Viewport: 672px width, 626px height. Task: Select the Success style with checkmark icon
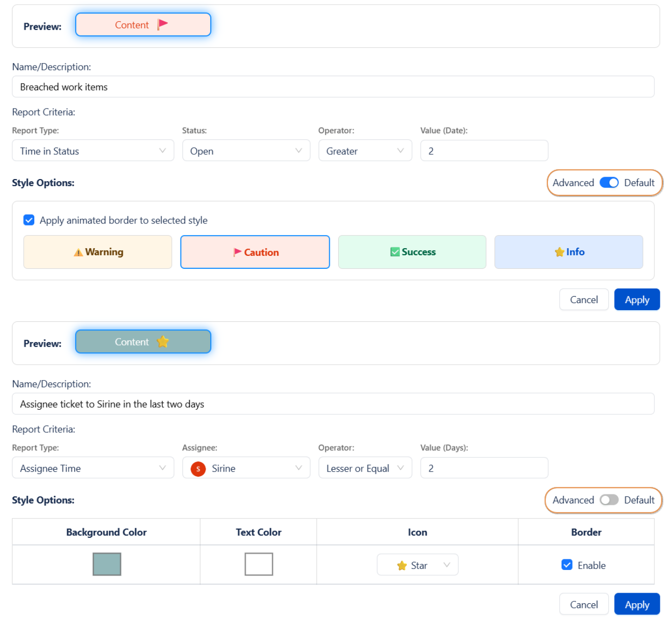click(412, 252)
